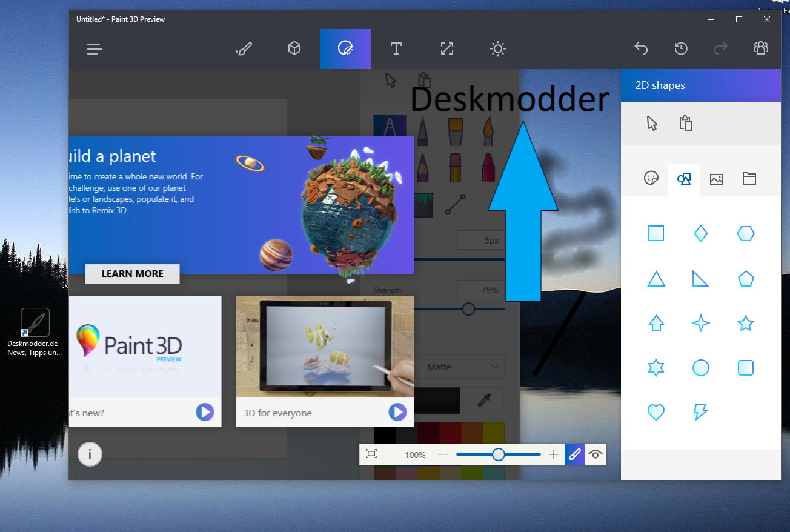Select the eyedropper color picker
The height and width of the screenshot is (532, 790).
[x=483, y=401]
